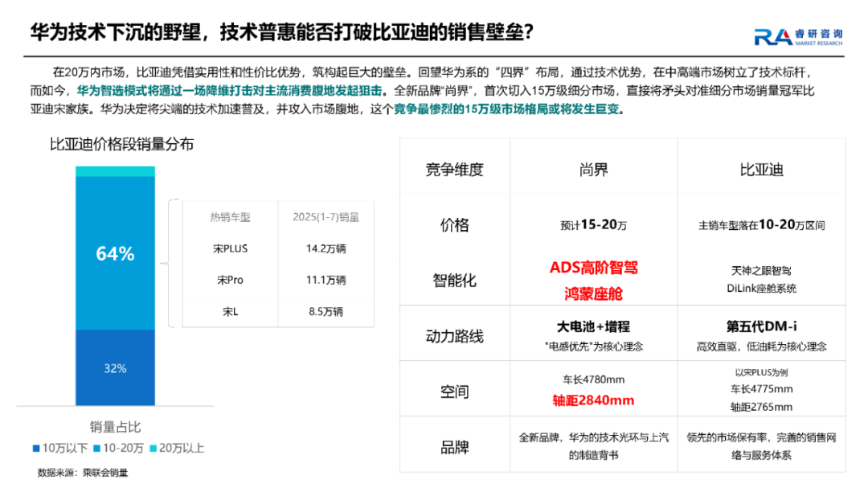The height and width of the screenshot is (488, 868).
Task: Click the 全新品牌，华为的技术光环 cell
Action: coord(593,446)
